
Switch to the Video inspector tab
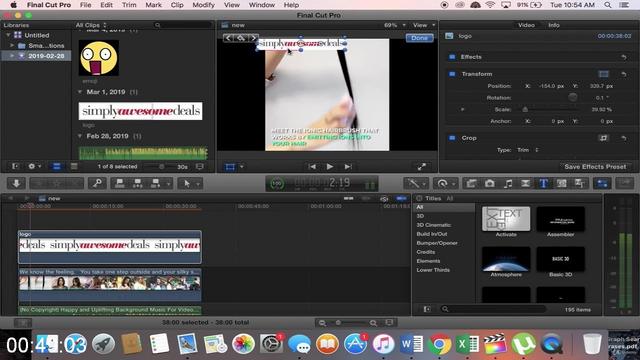coord(526,25)
